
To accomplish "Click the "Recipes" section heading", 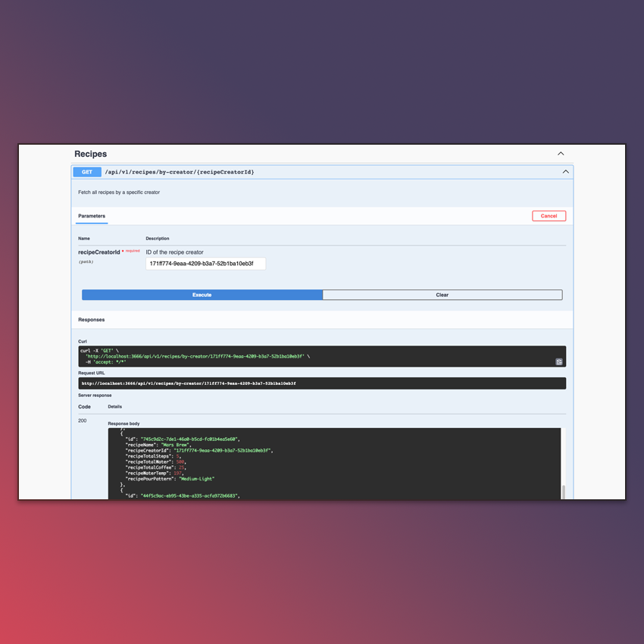I will coord(90,154).
